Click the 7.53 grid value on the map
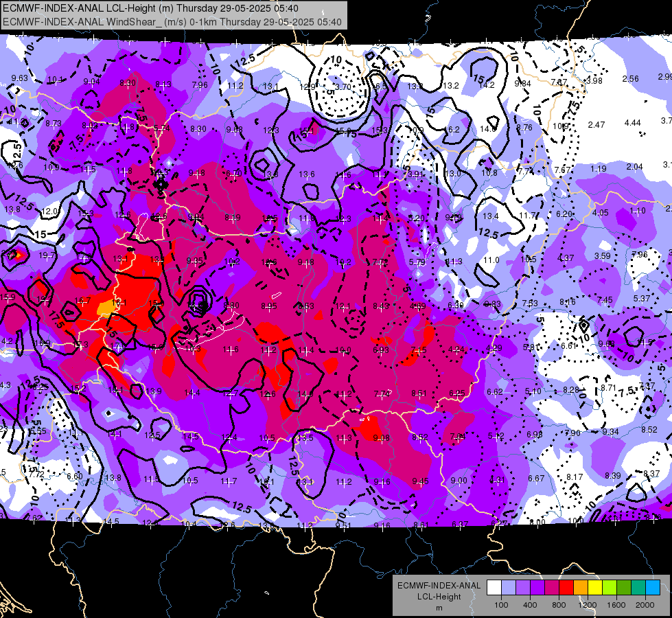This screenshot has height=618, width=672. pyautogui.click(x=530, y=304)
